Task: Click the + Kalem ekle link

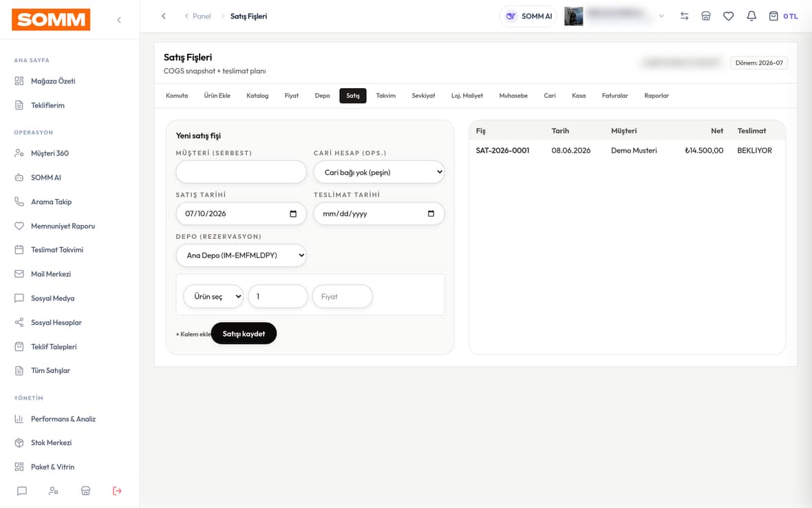Action: (193, 334)
